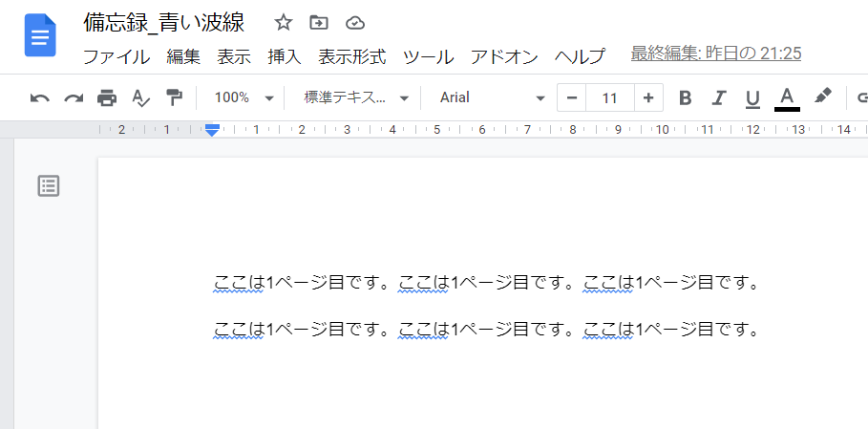Open the Arial font dropdown
Viewport: 868px width, 429px height.
pyautogui.click(x=492, y=98)
